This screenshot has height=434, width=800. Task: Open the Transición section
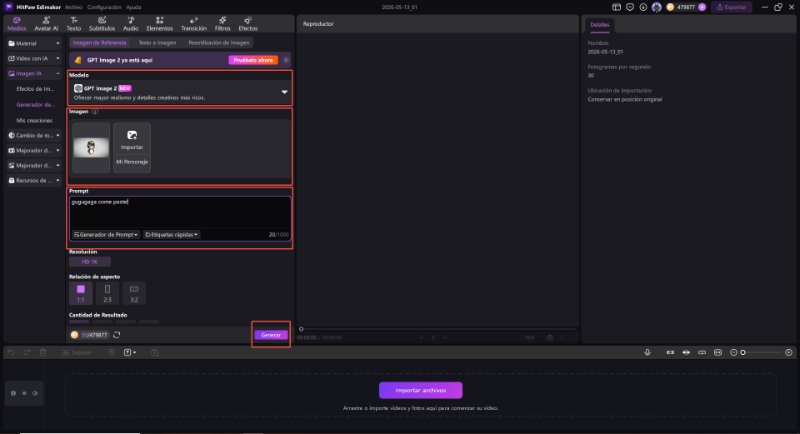194,24
